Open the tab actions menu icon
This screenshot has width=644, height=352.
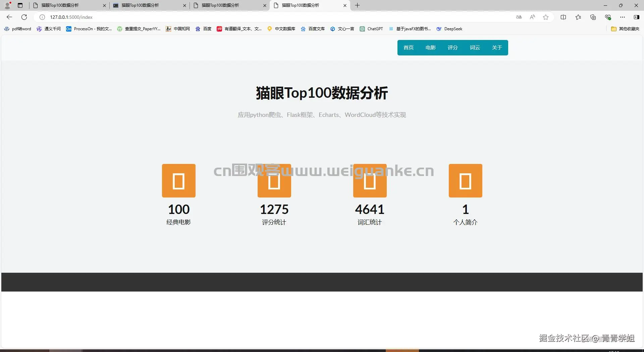click(x=20, y=5)
